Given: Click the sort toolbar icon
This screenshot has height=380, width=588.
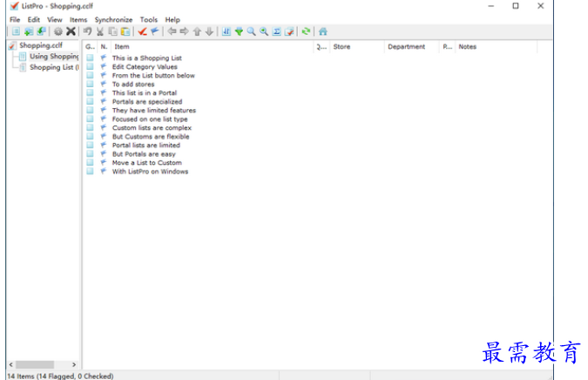Looking at the screenshot, I should pos(226,31).
